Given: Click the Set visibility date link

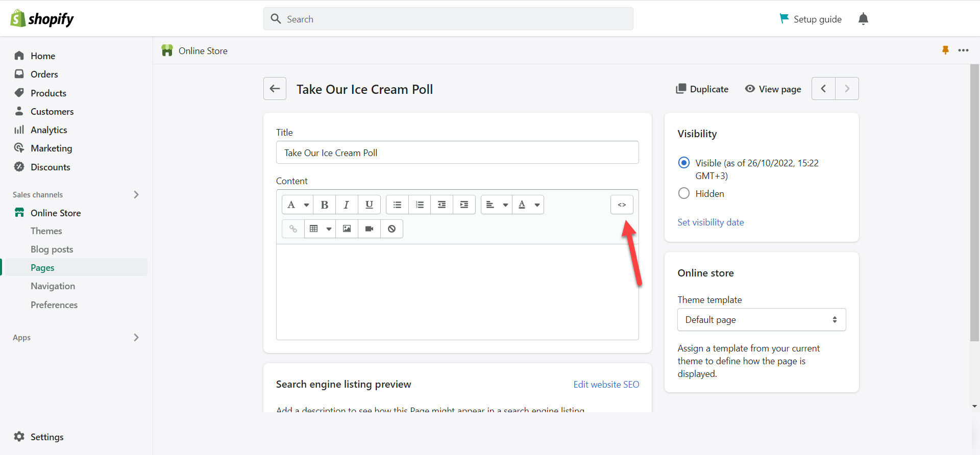Looking at the screenshot, I should pyautogui.click(x=710, y=222).
